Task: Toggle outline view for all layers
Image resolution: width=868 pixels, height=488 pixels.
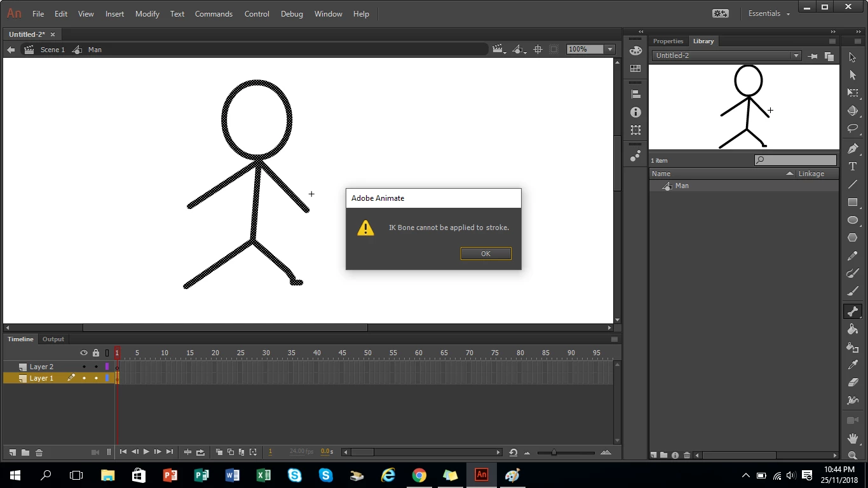Action: tap(107, 353)
